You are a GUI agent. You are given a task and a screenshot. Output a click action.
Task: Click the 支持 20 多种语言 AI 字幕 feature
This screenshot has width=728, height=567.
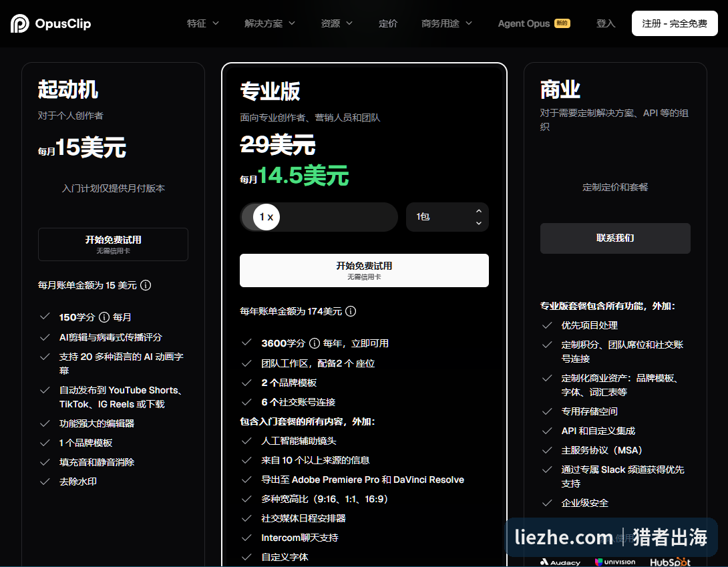(x=121, y=363)
